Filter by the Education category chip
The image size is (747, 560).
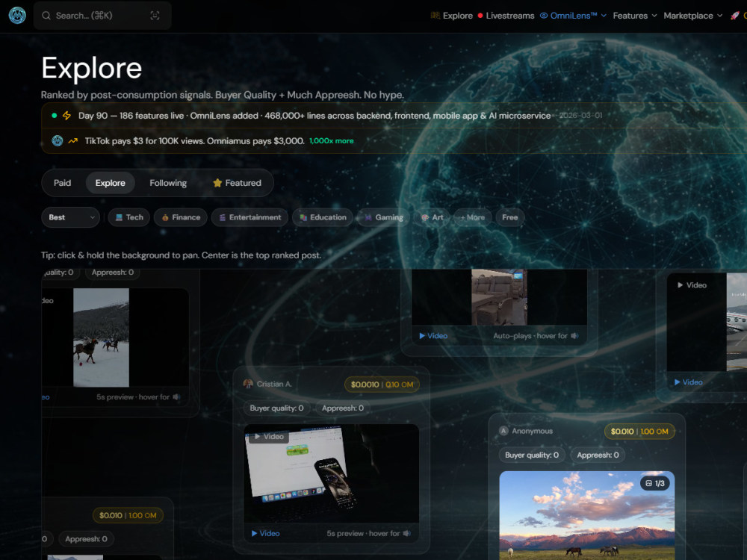pos(323,217)
